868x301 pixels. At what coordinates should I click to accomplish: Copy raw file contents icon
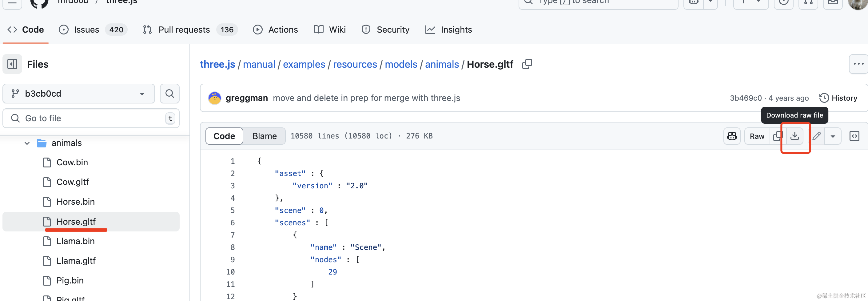[778, 136]
